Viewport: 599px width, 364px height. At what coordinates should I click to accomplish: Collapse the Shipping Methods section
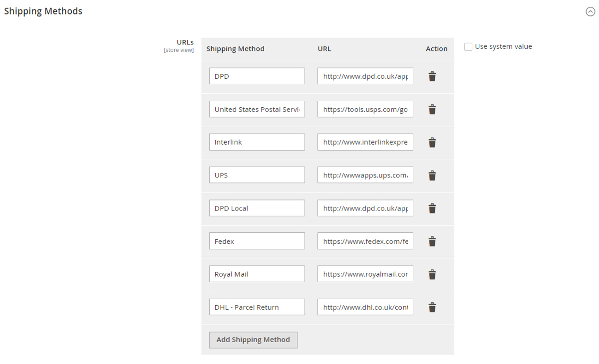tap(590, 12)
